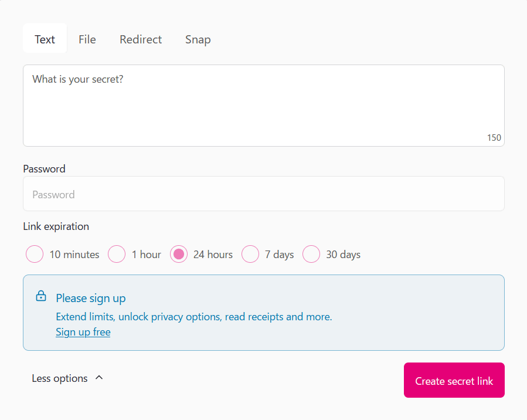
Task: Click into the Password input field
Action: 263,194
